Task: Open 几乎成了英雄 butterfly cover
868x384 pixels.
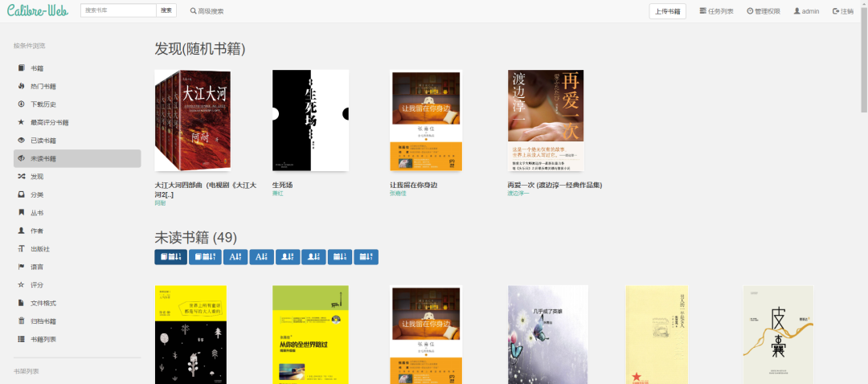Action: coord(547,335)
